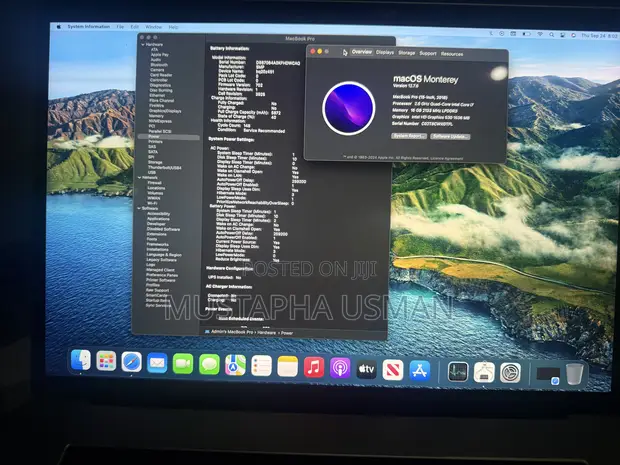Open Notes from the Dock

pos(287,367)
